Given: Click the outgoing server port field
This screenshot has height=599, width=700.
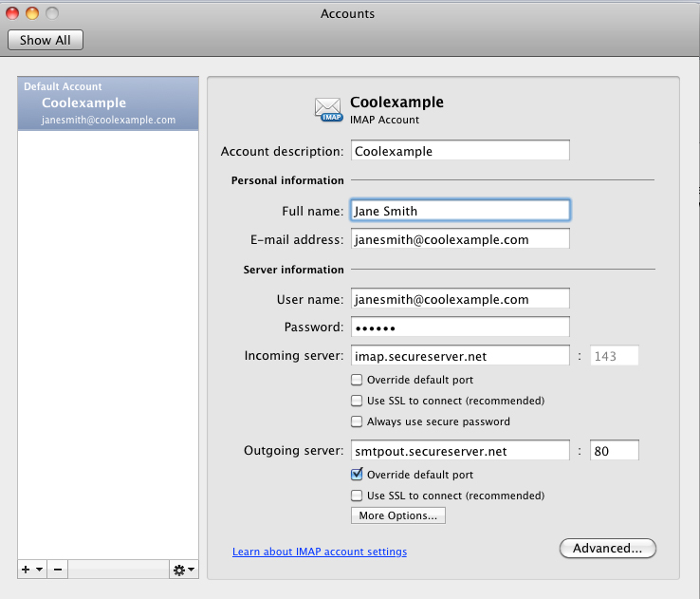Looking at the screenshot, I should coord(614,451).
